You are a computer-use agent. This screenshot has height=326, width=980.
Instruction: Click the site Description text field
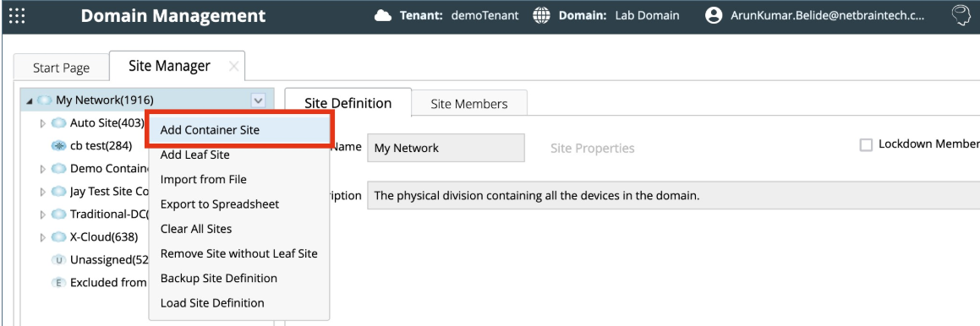tap(674, 195)
